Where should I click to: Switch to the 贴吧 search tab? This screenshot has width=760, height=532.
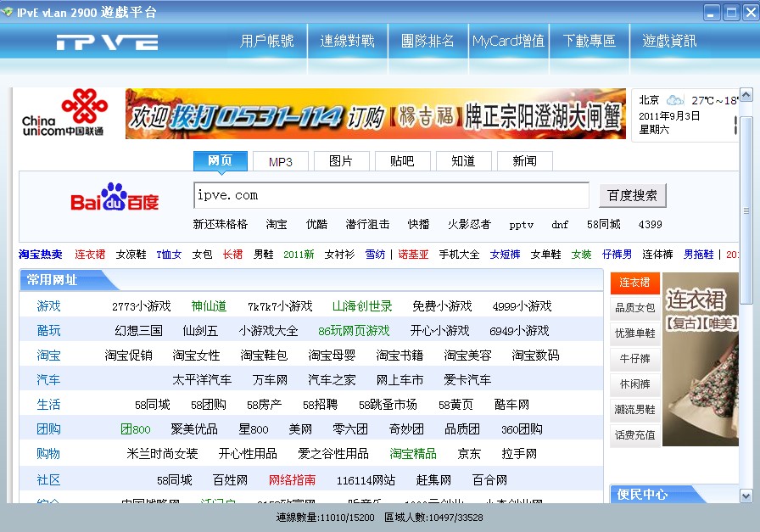coord(402,161)
